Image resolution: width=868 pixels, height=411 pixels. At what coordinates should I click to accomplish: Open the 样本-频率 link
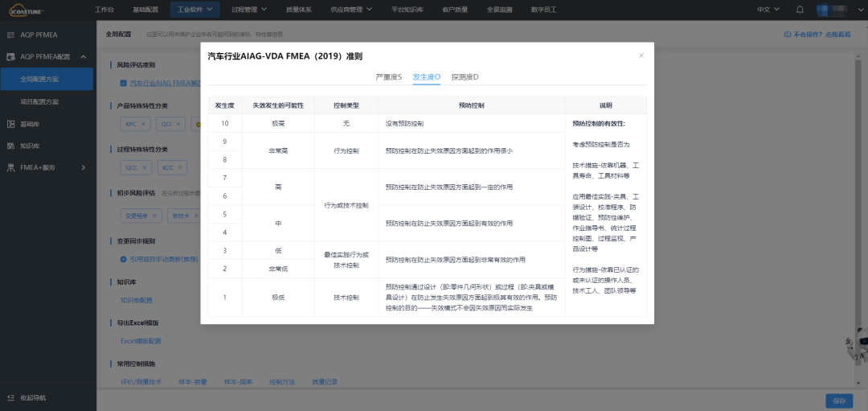238,381
